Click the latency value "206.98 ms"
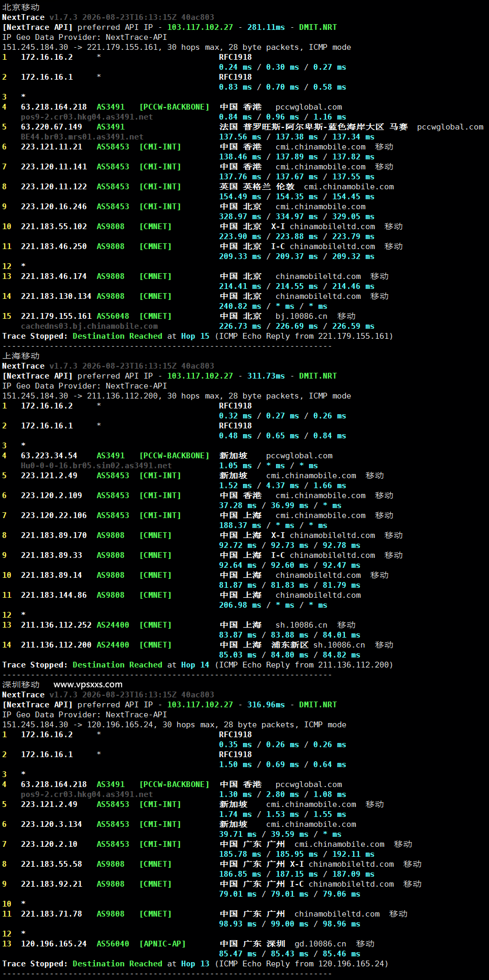Screen dimensions: 489x980 click(x=240, y=605)
